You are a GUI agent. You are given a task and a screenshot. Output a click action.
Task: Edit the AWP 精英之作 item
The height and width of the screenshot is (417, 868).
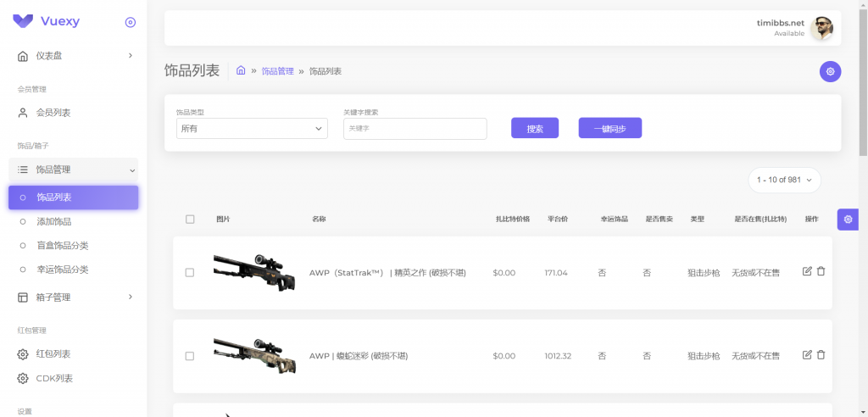807,271
